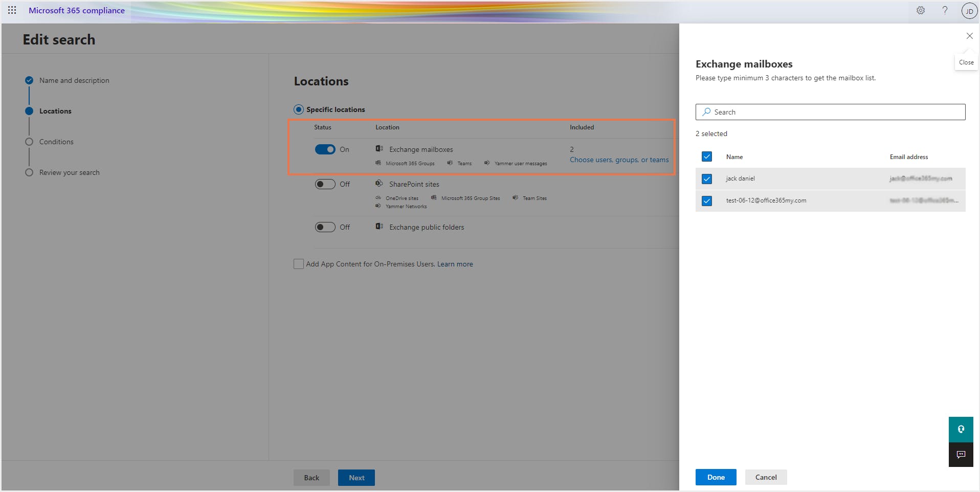Click the Next button

pyautogui.click(x=357, y=478)
